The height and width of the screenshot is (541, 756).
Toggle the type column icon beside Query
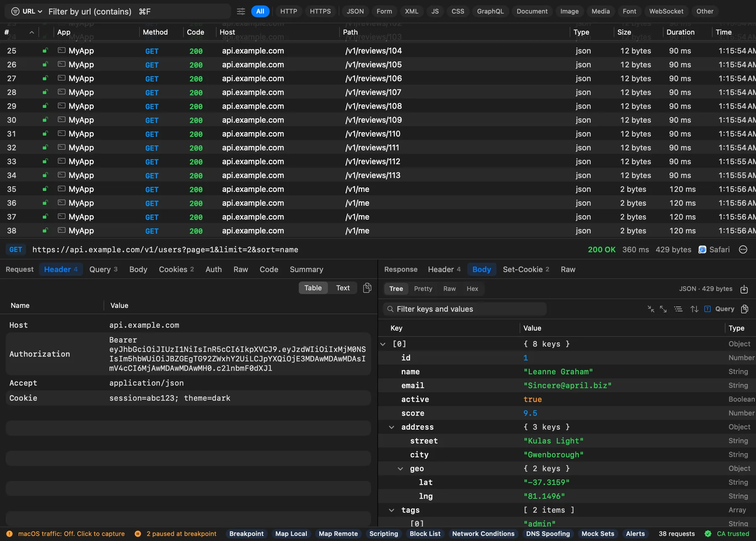[x=708, y=309]
